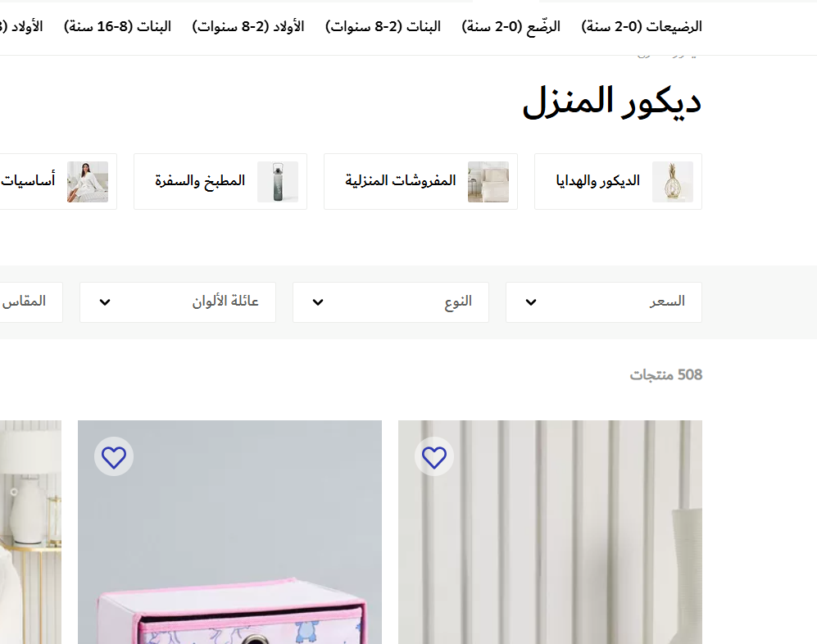Open the الرضيعات (0-2 سنة) menu
The width and height of the screenshot is (817, 644).
pyautogui.click(x=642, y=26)
